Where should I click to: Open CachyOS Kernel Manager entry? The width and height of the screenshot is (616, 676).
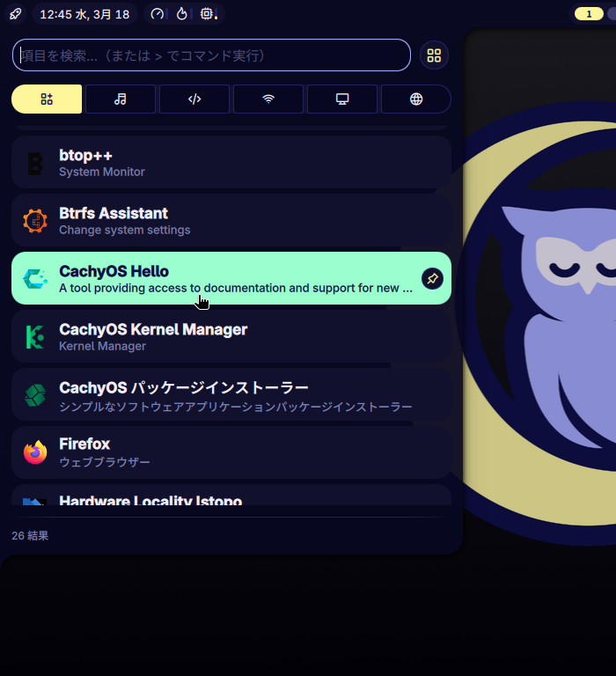[231, 337]
